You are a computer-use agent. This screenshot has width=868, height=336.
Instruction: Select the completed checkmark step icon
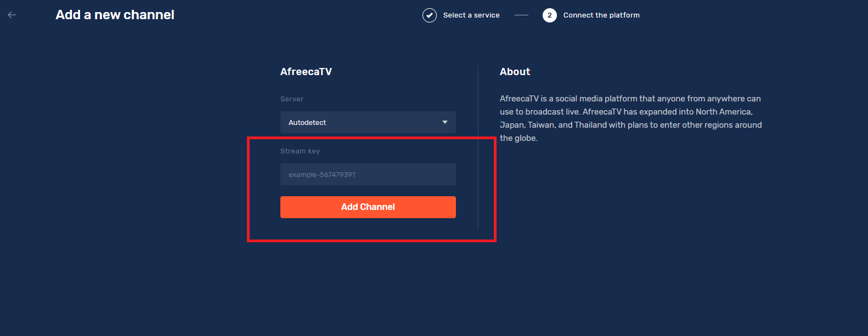click(x=430, y=15)
